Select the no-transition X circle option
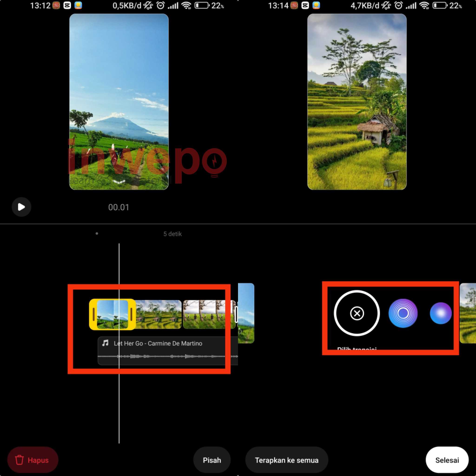Image resolution: width=476 pixels, height=476 pixels. 357,313
